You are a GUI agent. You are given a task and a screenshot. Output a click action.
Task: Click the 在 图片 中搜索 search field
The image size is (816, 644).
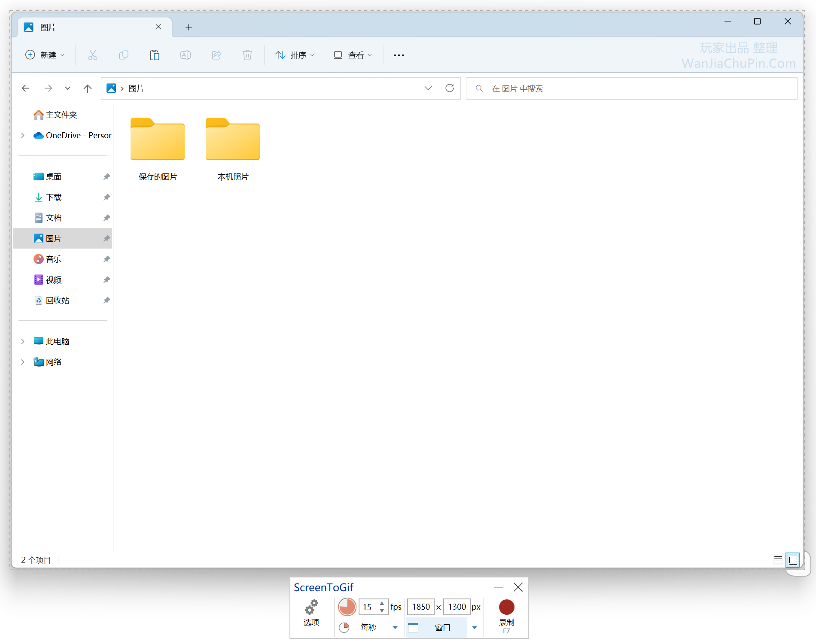click(x=631, y=88)
